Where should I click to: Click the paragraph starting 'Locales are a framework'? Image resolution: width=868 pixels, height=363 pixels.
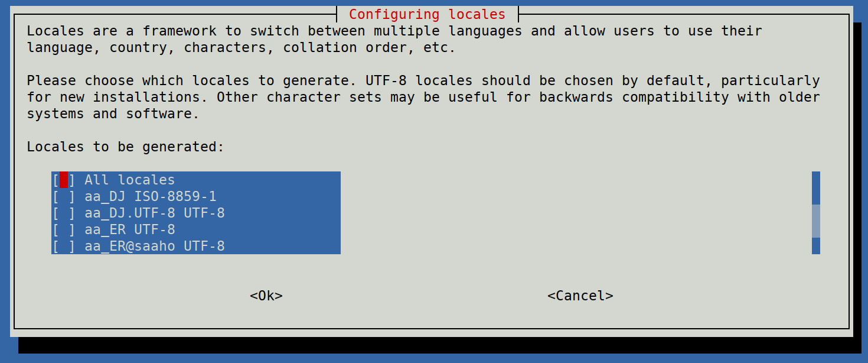tap(394, 39)
